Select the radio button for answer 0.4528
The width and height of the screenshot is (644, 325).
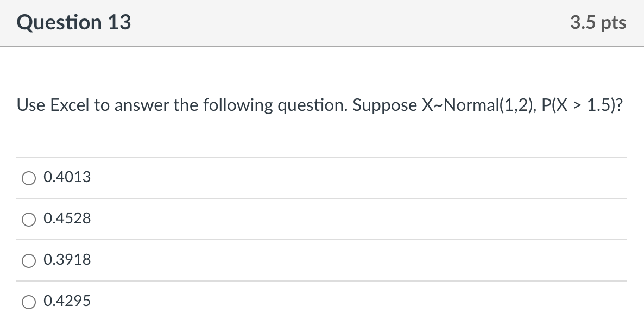29,218
